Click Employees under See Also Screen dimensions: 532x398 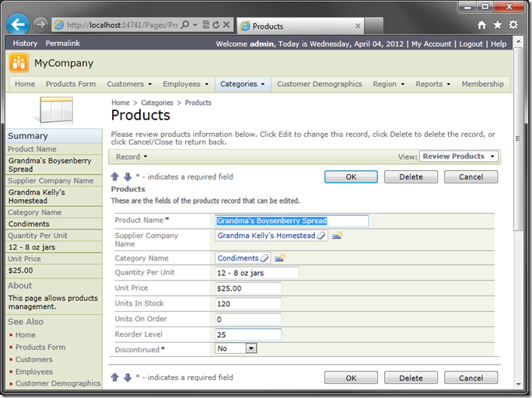click(x=34, y=372)
